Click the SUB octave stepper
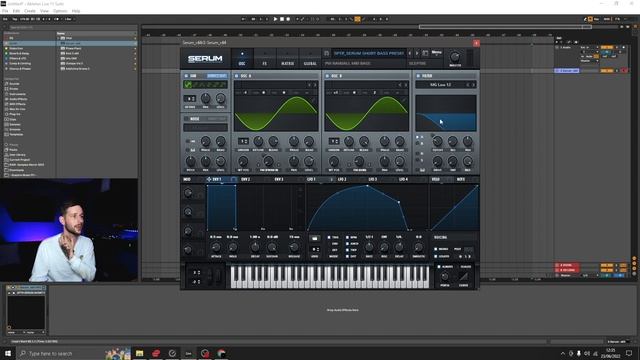 pos(190,99)
